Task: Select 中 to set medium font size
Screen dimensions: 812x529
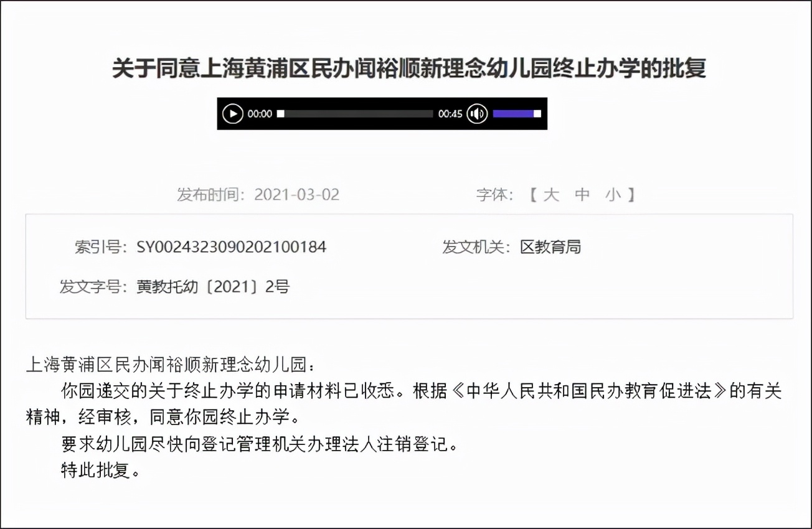Action: 582,194
